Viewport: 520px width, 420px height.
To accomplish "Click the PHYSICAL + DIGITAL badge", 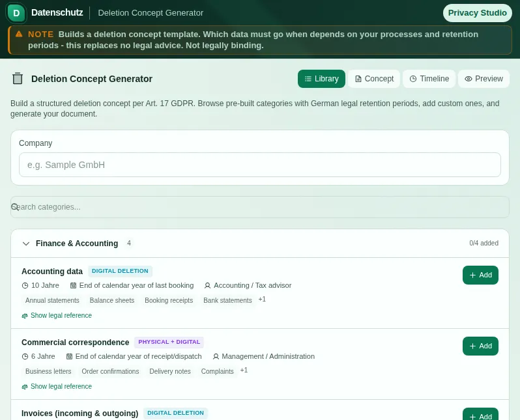I will coord(169,342).
